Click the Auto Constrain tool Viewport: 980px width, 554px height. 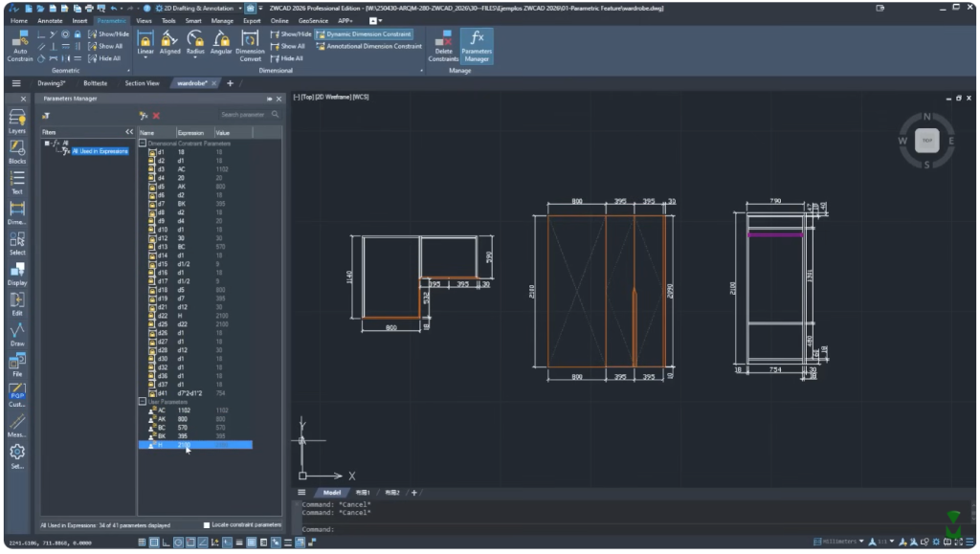point(19,46)
